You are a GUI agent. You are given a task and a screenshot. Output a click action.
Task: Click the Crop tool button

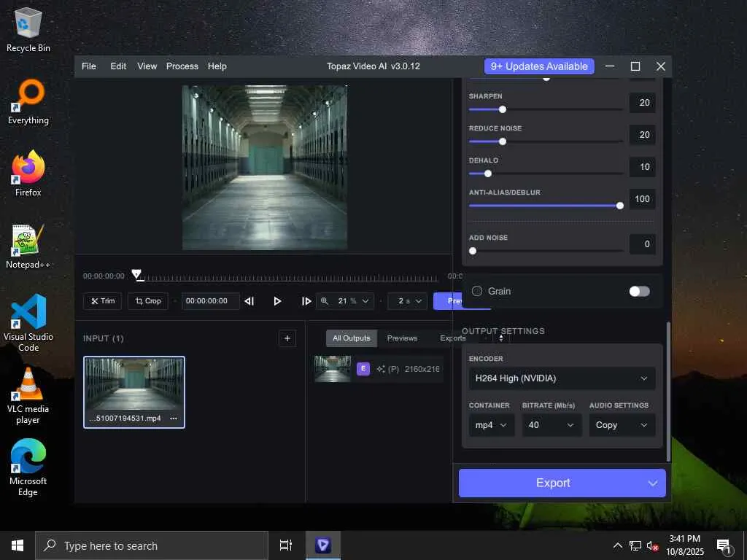[147, 301]
